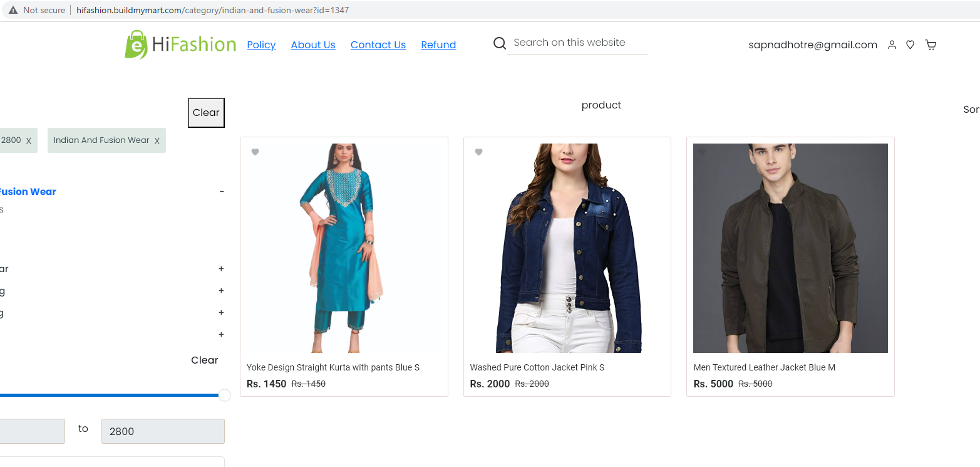
Task: Add Washed Pure Cotton Jacket to wishlist
Action: [478, 152]
